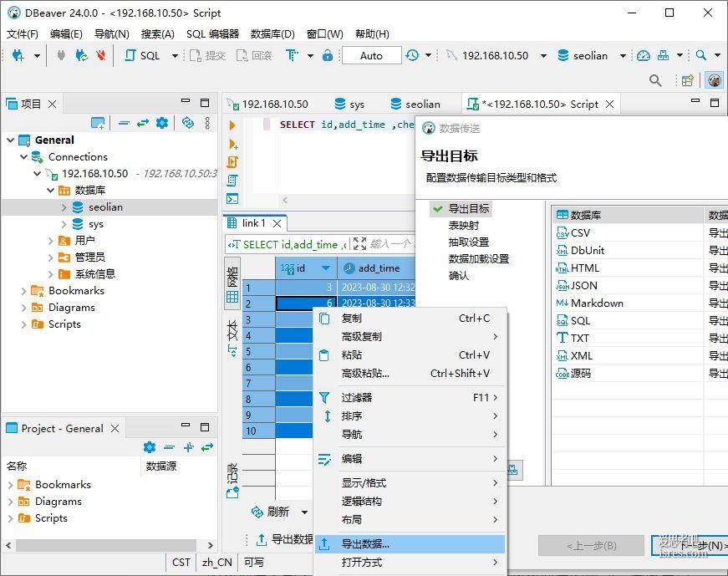Click execute statement in new tab icon
Viewport: 728px width, 576px height.
tap(233, 144)
